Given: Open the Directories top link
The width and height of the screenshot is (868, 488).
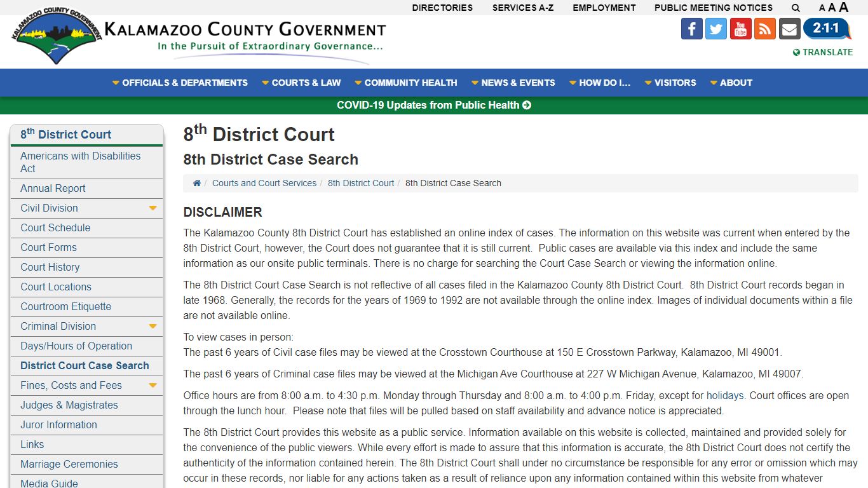Looking at the screenshot, I should coord(442,8).
